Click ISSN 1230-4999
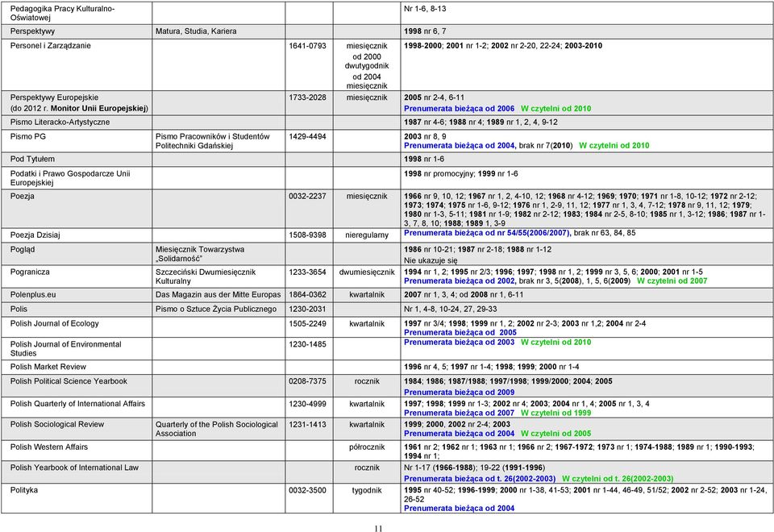 (x=307, y=404)
